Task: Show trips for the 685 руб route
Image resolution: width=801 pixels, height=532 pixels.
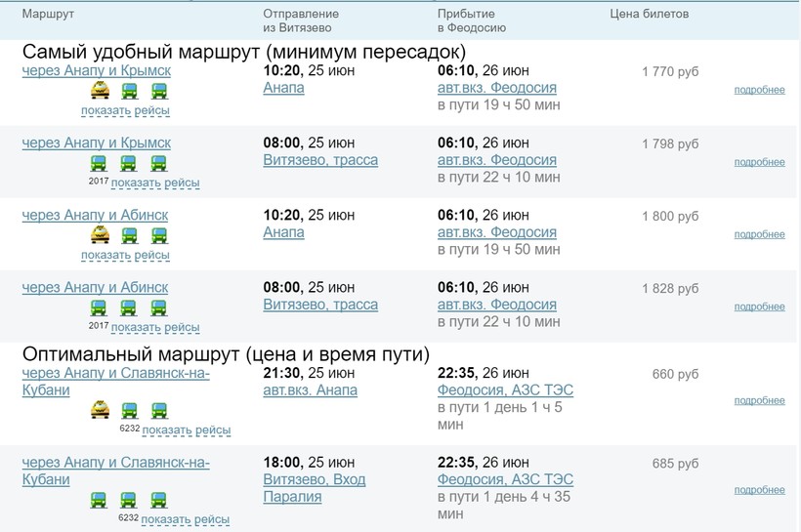Action: coord(186,519)
